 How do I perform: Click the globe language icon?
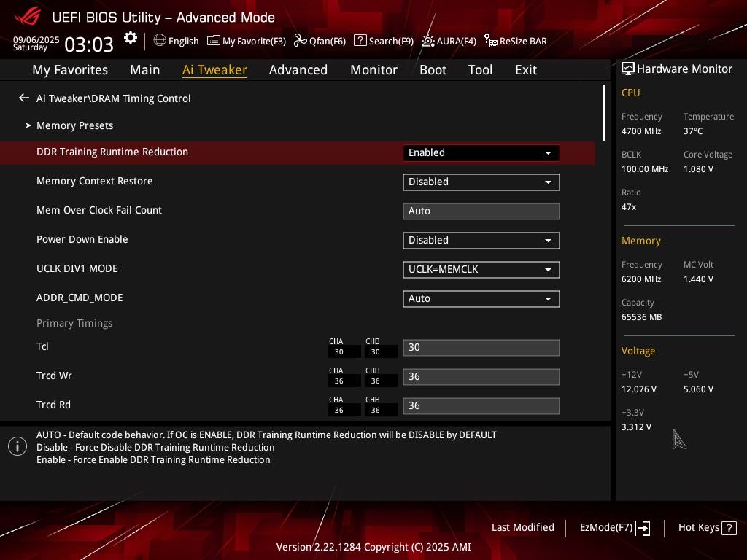click(160, 41)
